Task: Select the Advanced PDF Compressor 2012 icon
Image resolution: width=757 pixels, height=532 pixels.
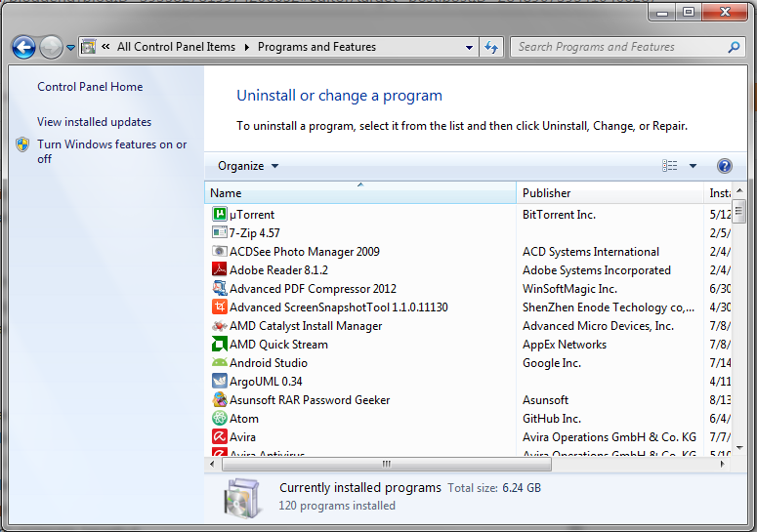Action: [x=220, y=288]
